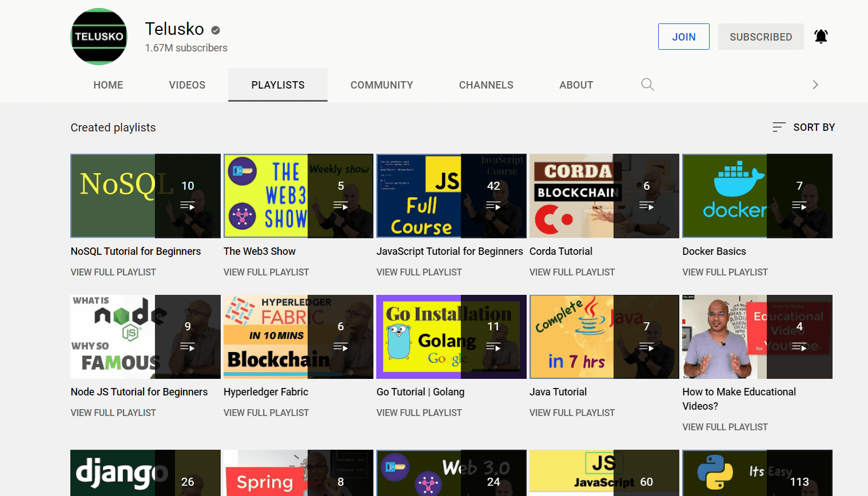868x496 pixels.
Task: Open Java Tutorial title link
Action: coord(558,392)
